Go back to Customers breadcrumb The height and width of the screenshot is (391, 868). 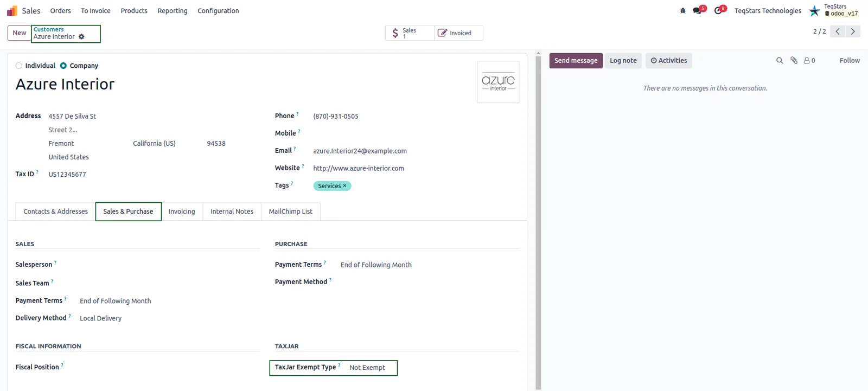tap(48, 29)
